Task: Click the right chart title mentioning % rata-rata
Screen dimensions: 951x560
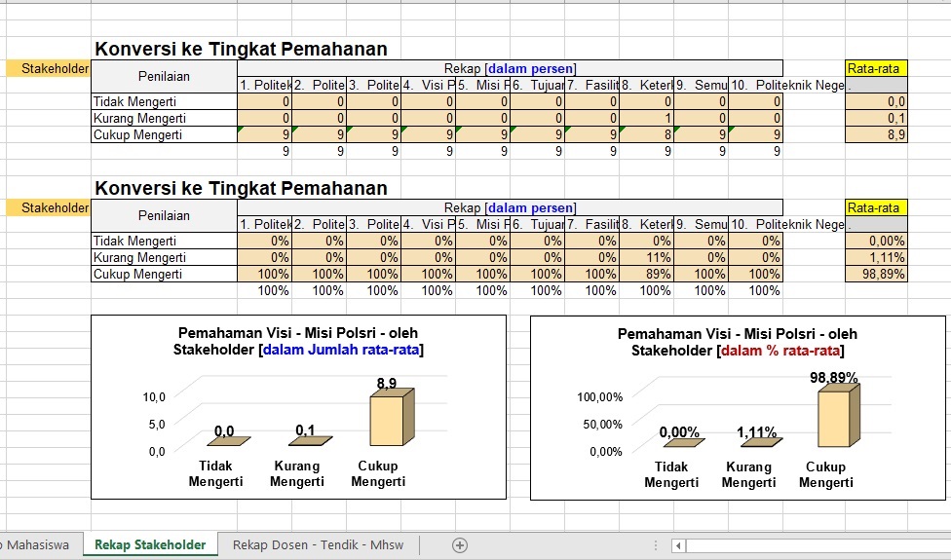Action: [x=737, y=342]
